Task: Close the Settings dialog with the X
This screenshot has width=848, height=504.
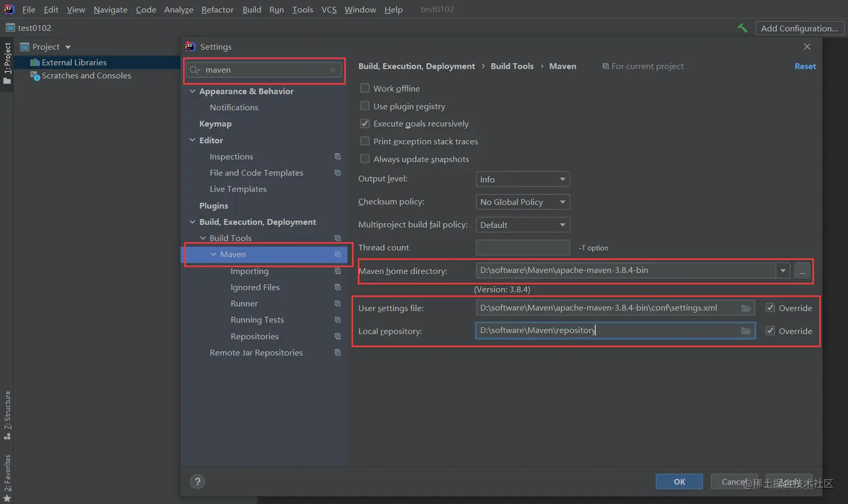Action: coord(807,47)
